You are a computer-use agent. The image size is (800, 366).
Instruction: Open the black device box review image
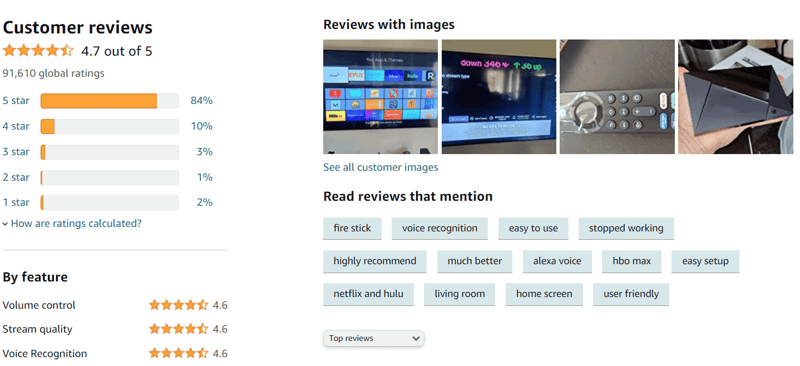point(735,96)
